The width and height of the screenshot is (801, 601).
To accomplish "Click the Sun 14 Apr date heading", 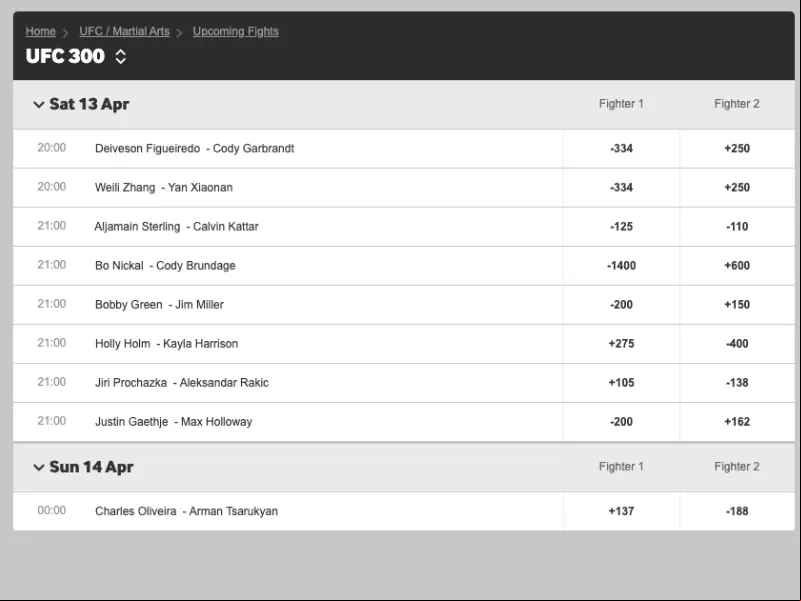I will (91, 467).
